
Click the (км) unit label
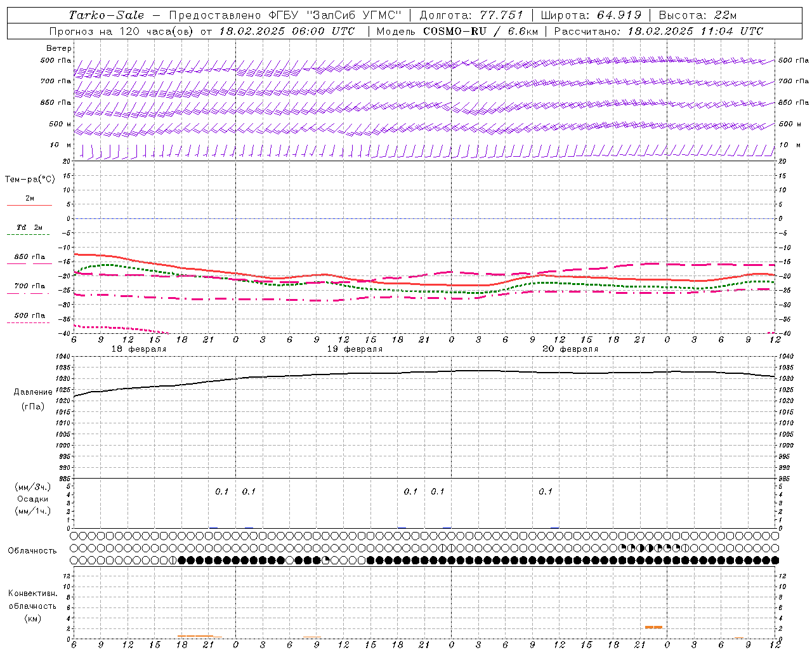(x=32, y=618)
